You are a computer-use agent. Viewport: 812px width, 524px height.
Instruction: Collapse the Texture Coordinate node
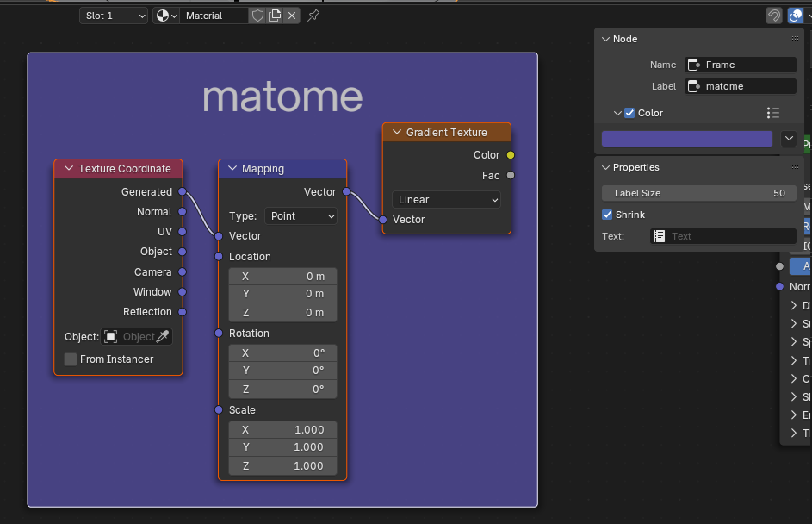tap(69, 168)
